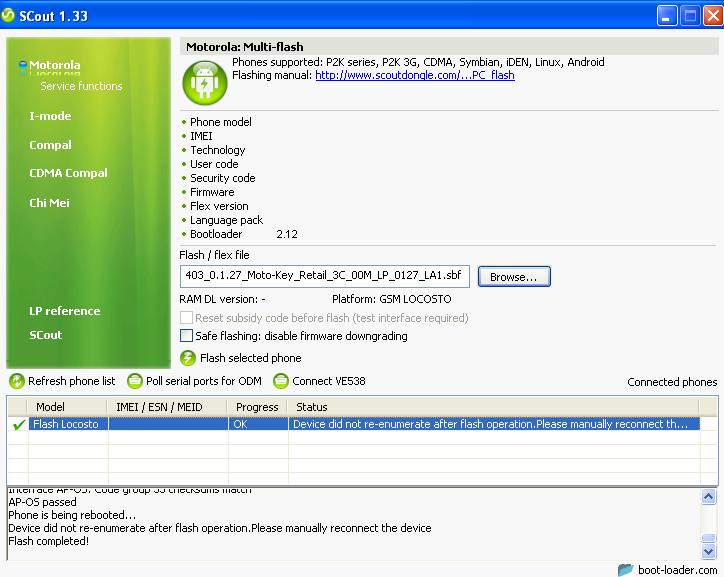724x577 pixels.
Task: Open the scoutdongle.com flashing manual link
Action: pos(415,75)
